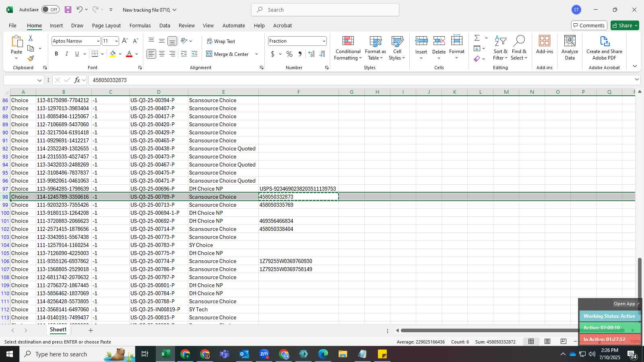The width and height of the screenshot is (644, 362).
Task: Switch to Page Layout view icon
Action: click(x=547, y=341)
